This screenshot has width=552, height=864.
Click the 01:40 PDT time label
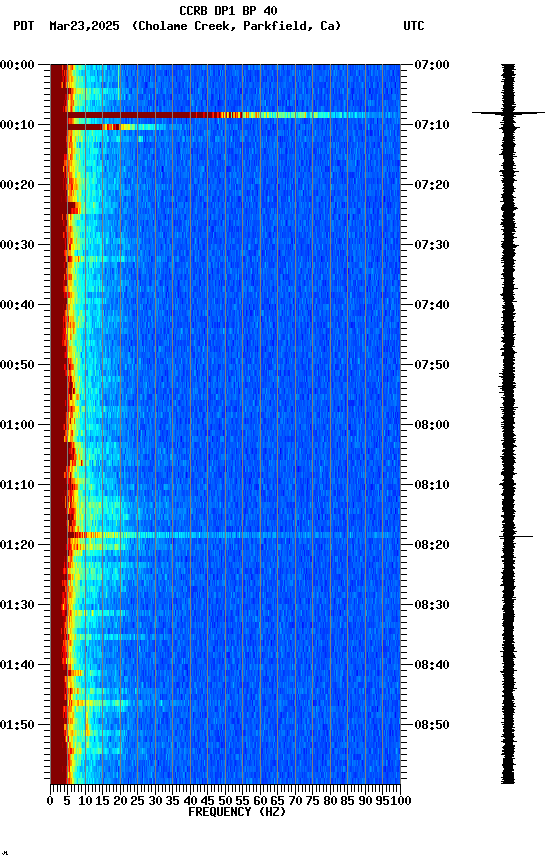coord(17,666)
